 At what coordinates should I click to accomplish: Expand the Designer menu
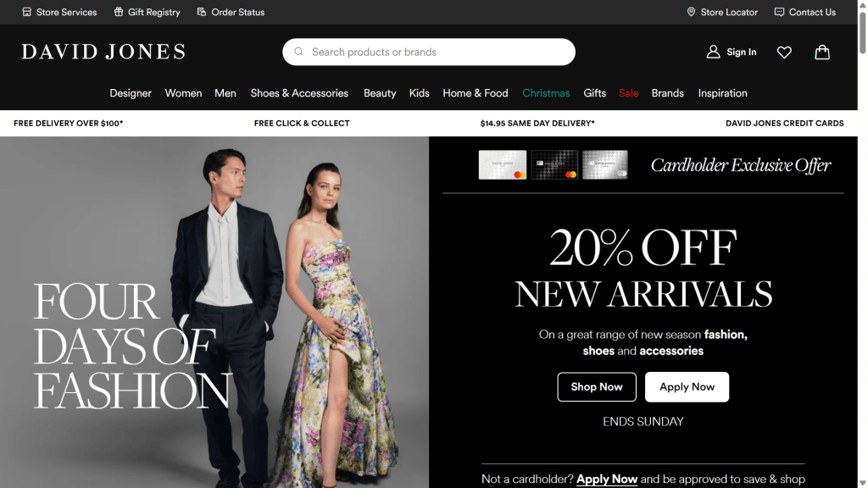[131, 93]
